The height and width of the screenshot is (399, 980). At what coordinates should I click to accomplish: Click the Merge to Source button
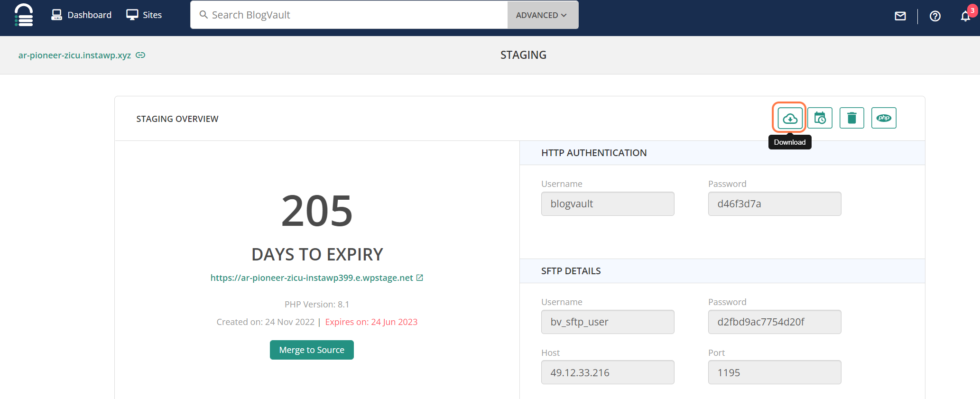point(312,350)
